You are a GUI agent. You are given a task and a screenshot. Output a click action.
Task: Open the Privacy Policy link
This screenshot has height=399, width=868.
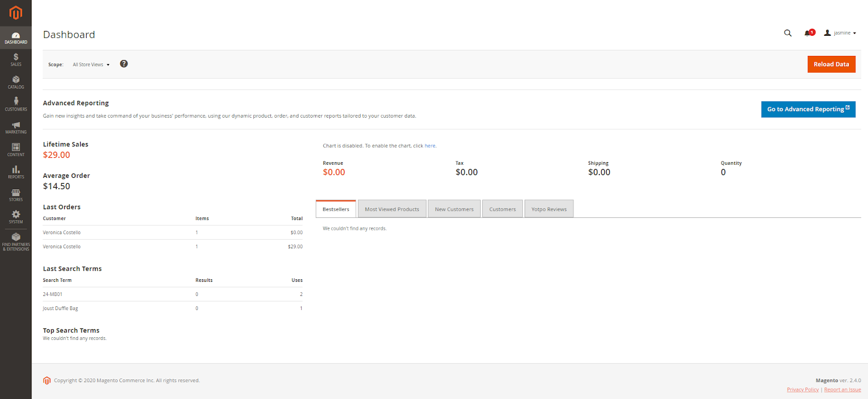(802, 390)
